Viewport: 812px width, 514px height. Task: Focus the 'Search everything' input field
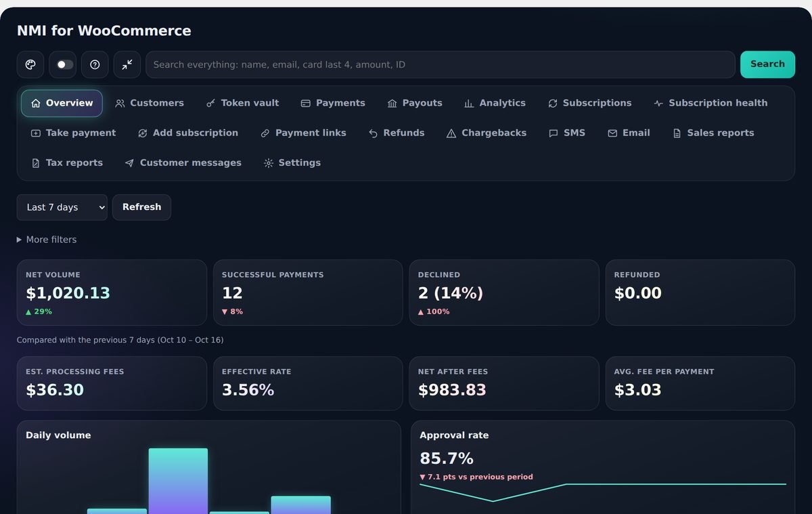pos(441,64)
